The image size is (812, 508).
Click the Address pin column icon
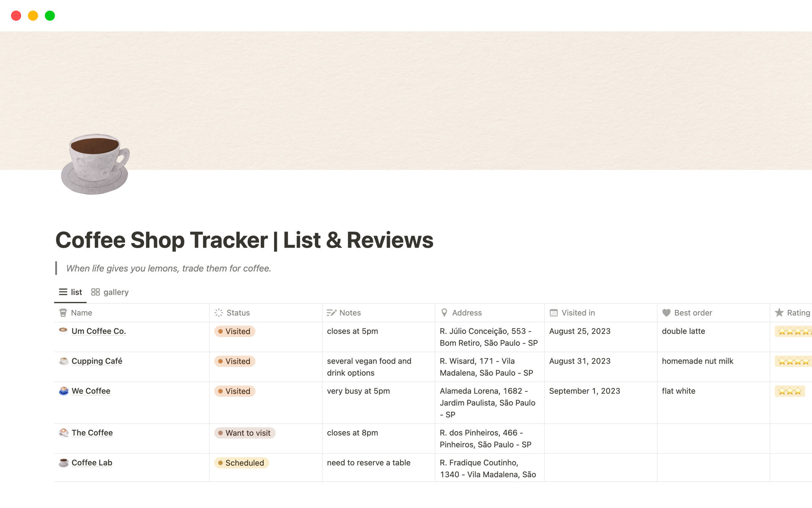tap(445, 312)
